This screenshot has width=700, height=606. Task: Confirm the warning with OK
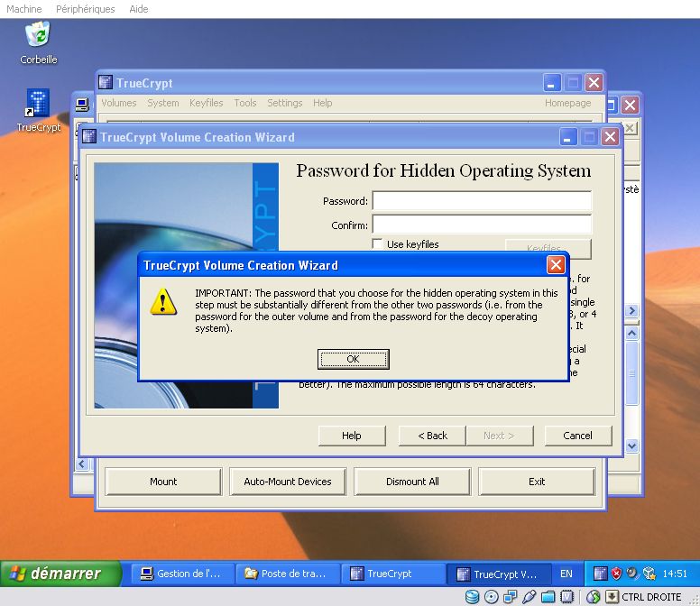[x=353, y=359]
